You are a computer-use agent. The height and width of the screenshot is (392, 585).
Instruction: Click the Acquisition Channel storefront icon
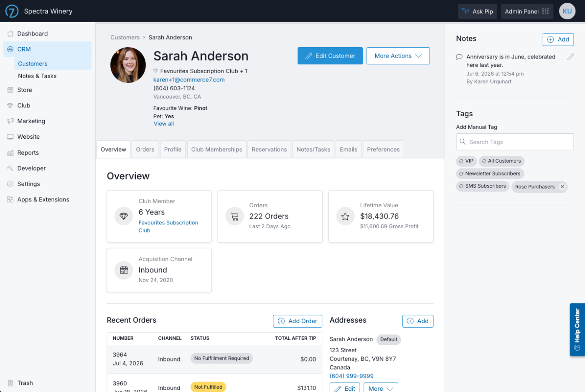124,270
